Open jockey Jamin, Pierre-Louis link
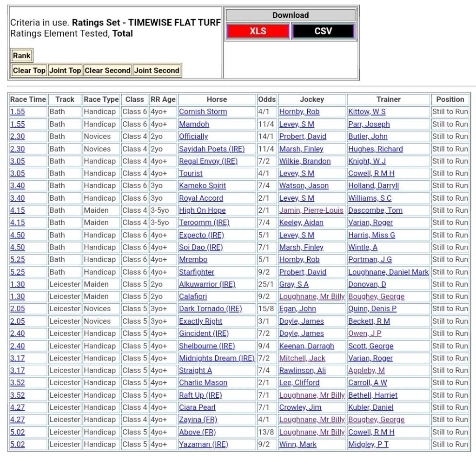Image resolution: width=476 pixels, height=459 pixels. tap(311, 210)
